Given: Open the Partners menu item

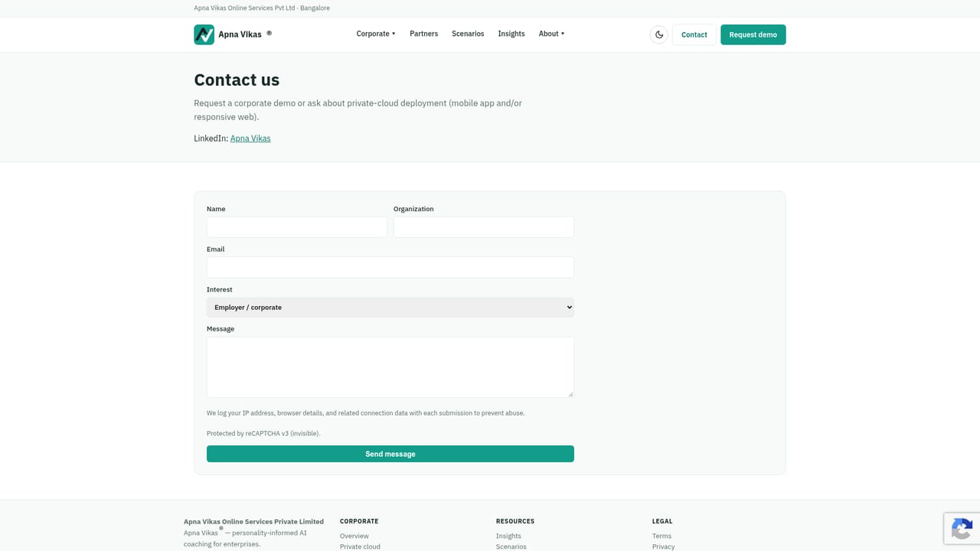Looking at the screenshot, I should [423, 34].
